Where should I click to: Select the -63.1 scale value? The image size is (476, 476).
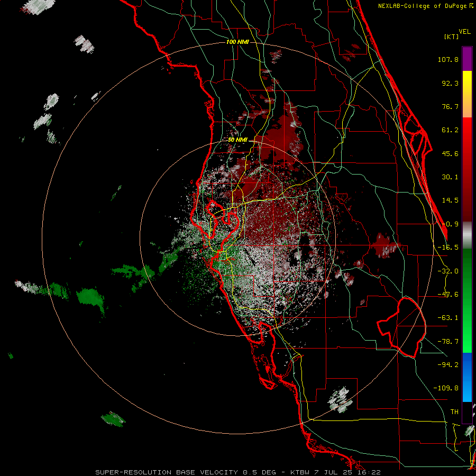click(448, 318)
